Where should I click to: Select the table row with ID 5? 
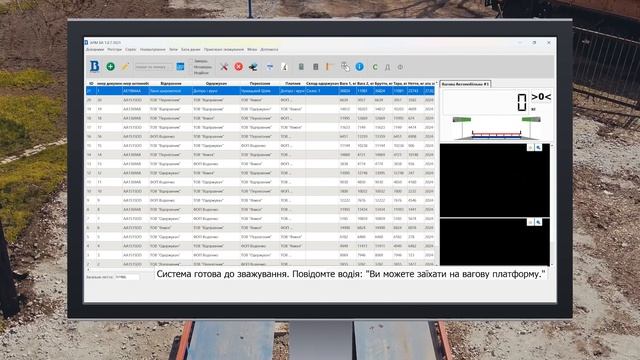click(260, 237)
